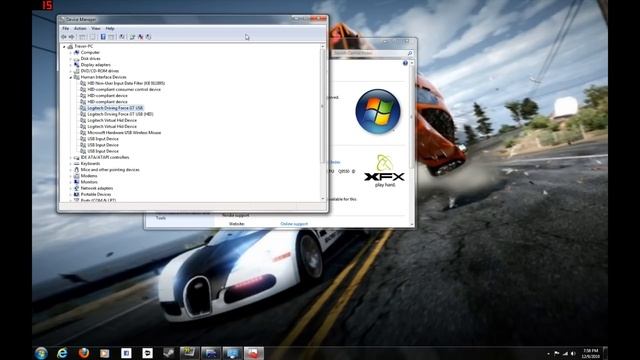Screen dimensions: 640x360
Task: Expand the Disk drives category
Action: [x=70, y=59]
